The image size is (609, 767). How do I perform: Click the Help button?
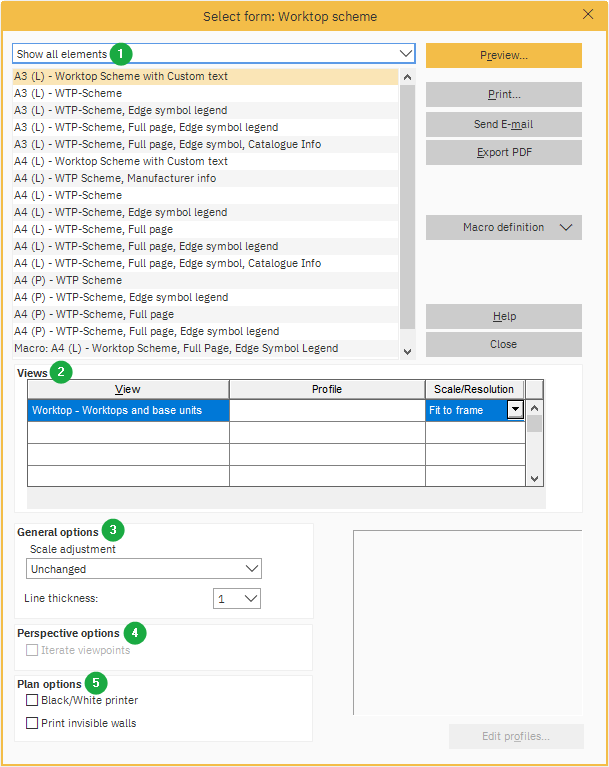point(503,317)
